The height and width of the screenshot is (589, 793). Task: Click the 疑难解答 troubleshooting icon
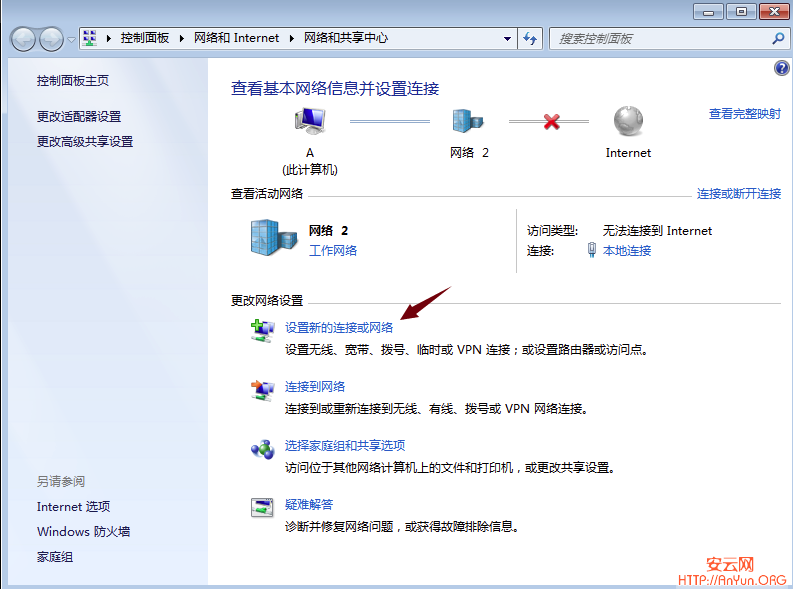(262, 507)
